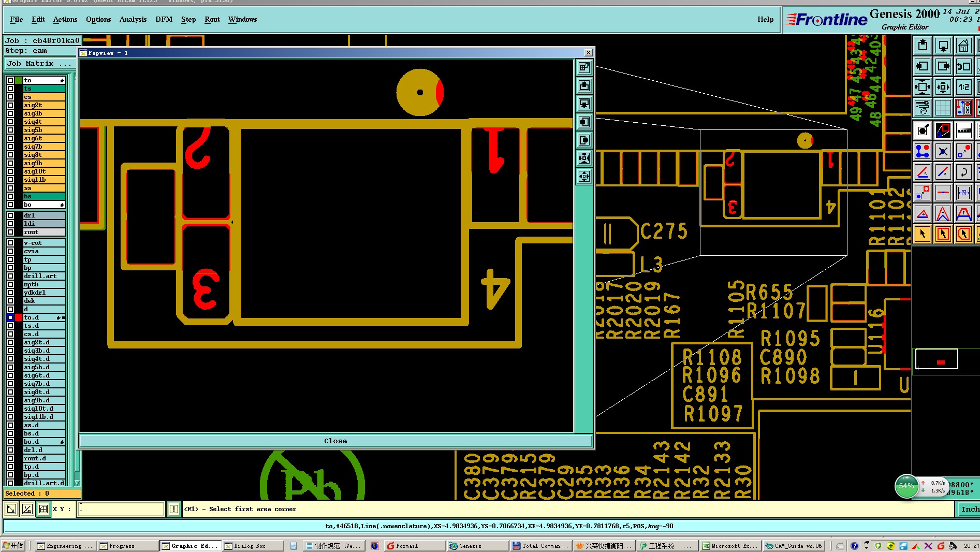
Task: Click pan right icon in right toolbar
Action: click(x=943, y=66)
